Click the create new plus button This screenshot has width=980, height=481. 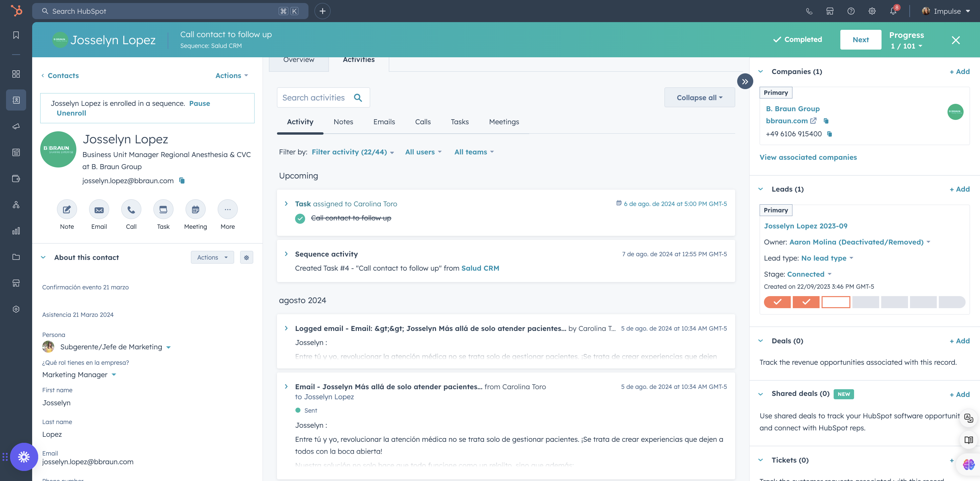coord(322,11)
